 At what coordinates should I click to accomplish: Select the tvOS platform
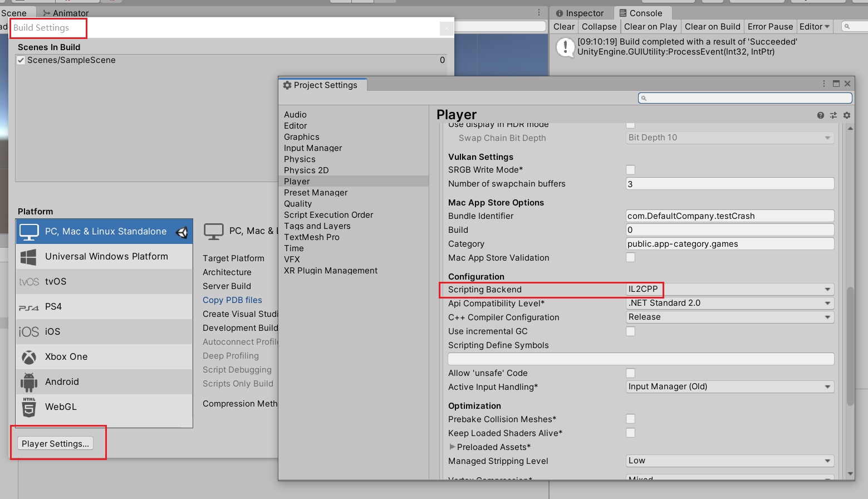pos(104,282)
